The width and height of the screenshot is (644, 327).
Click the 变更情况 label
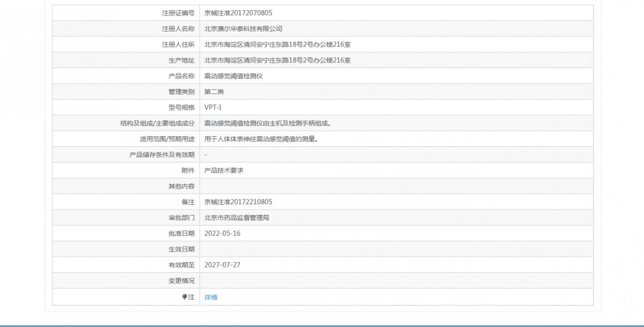181,281
